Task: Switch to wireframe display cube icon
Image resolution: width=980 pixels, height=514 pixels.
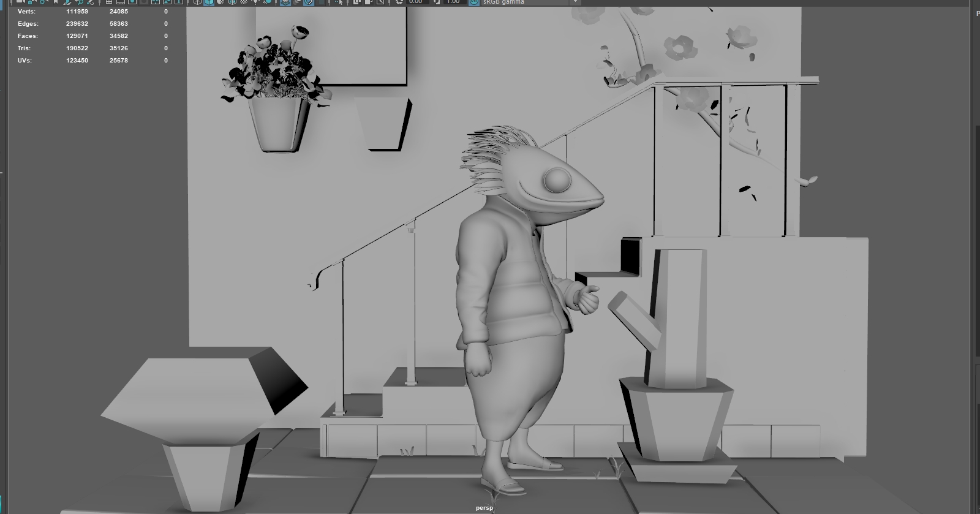Action: click(x=198, y=2)
